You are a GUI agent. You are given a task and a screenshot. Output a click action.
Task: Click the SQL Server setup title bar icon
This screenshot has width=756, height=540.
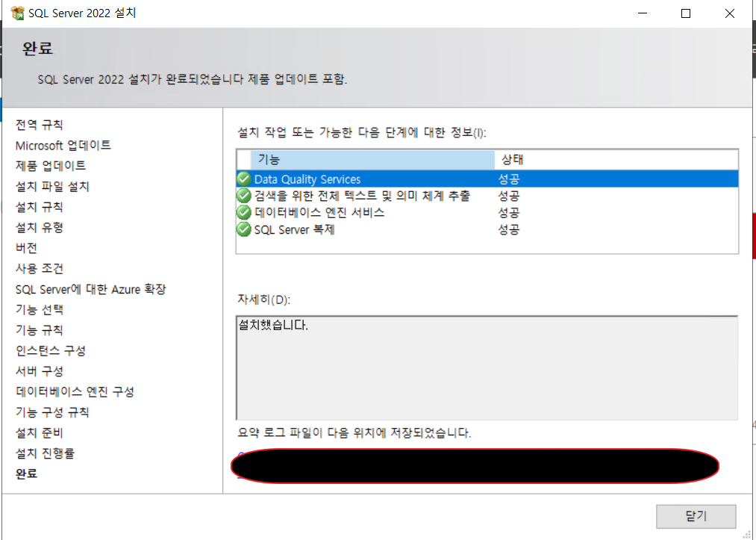click(x=17, y=13)
